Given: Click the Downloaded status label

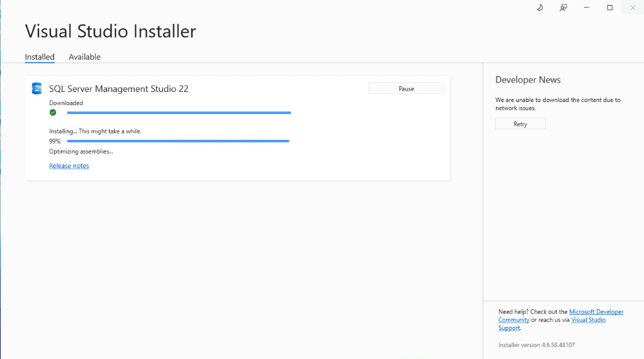Looking at the screenshot, I should (x=66, y=103).
